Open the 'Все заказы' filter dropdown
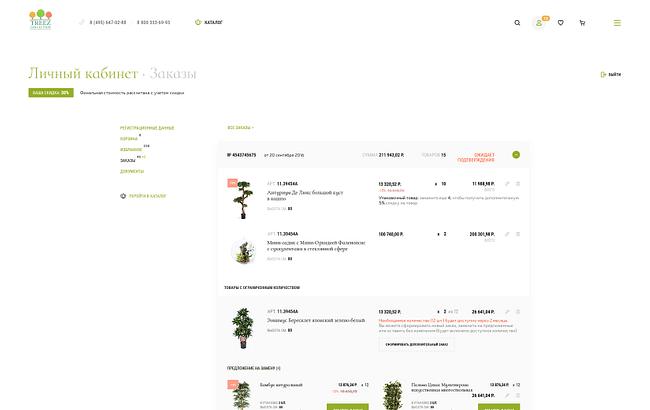Image resolution: width=650 pixels, height=410 pixels. pyautogui.click(x=240, y=128)
